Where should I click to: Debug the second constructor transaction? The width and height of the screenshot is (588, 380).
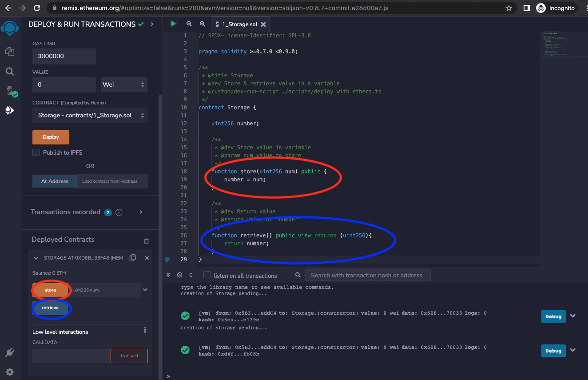[553, 351]
